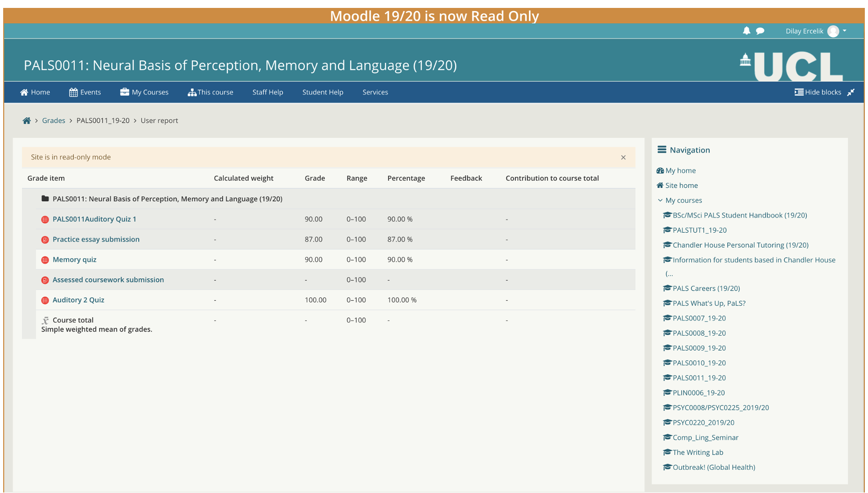Open Chandler House Personal Tutoring course

pos(740,245)
